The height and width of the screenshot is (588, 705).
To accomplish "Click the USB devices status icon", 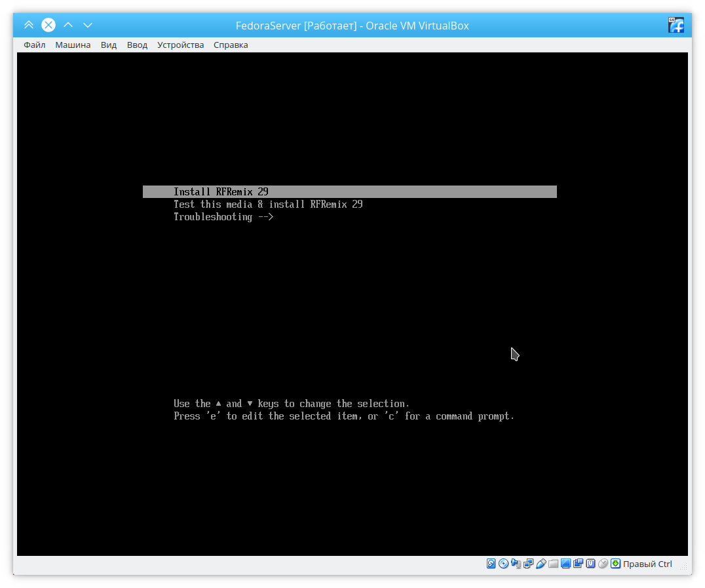I will [541, 564].
